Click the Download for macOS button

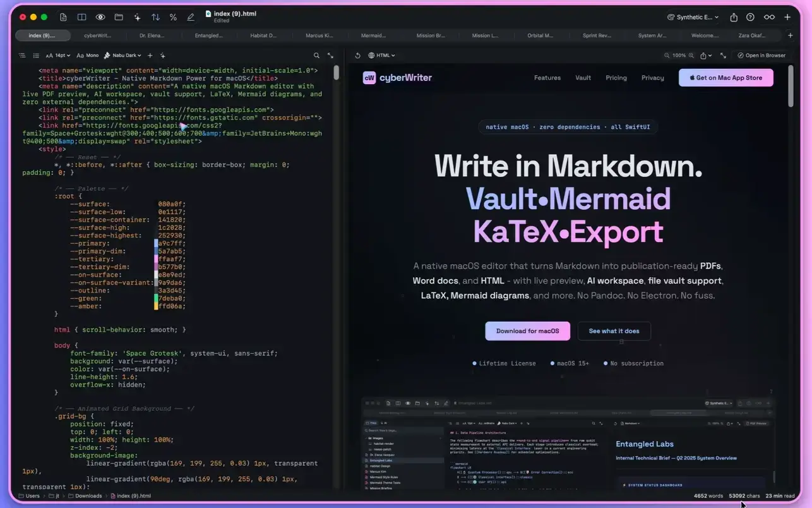pos(528,331)
